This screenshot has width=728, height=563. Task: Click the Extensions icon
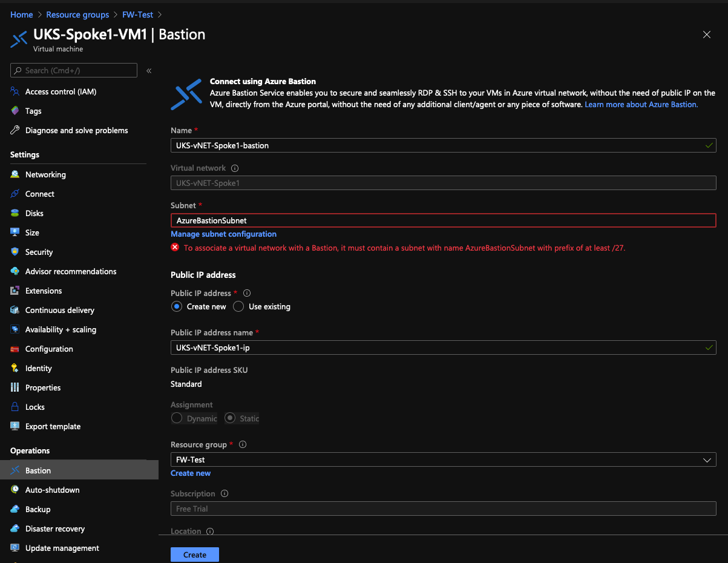click(x=15, y=291)
